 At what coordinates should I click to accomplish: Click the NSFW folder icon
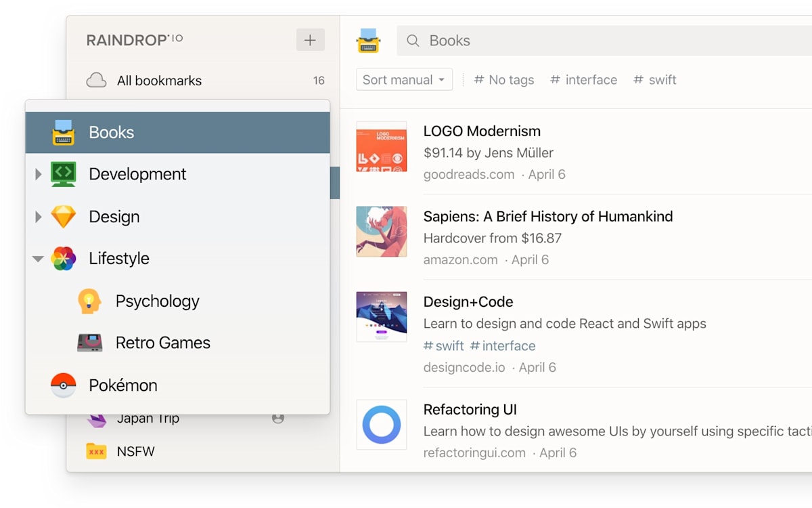click(x=97, y=451)
